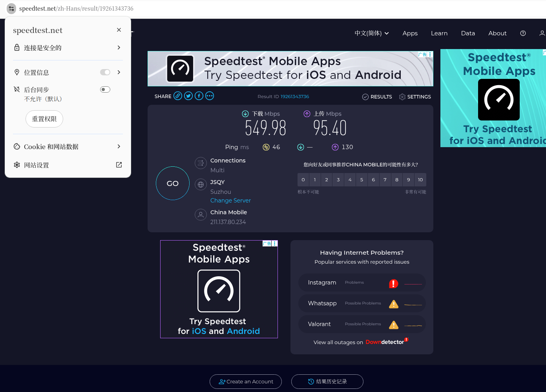Rate China Mobile with score 10
This screenshot has width=546, height=392.
pyautogui.click(x=420, y=180)
